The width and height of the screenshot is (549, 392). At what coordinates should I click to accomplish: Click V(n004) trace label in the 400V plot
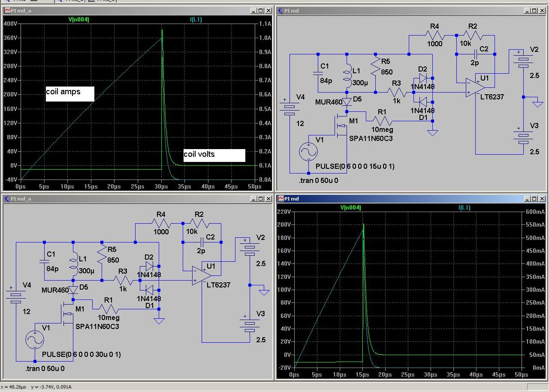78,19
